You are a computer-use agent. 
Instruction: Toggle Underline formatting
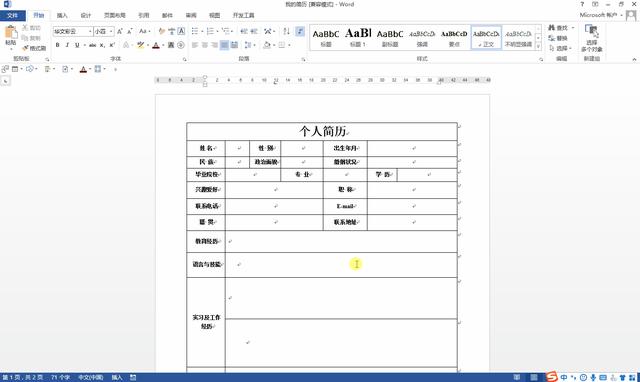click(77, 45)
